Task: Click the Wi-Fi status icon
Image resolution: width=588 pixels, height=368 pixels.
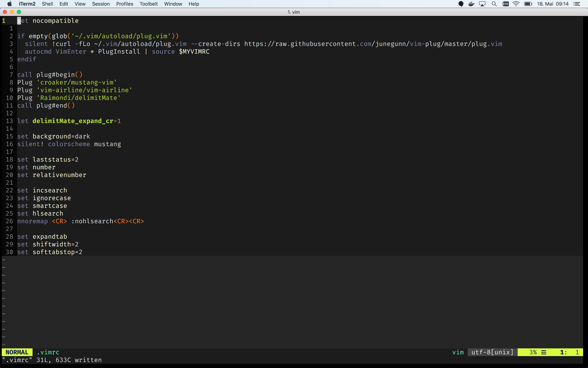Action: (516, 4)
